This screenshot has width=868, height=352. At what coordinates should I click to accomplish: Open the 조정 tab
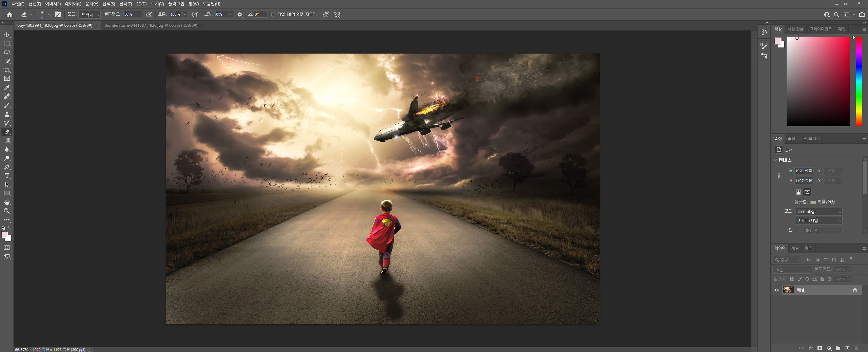791,138
